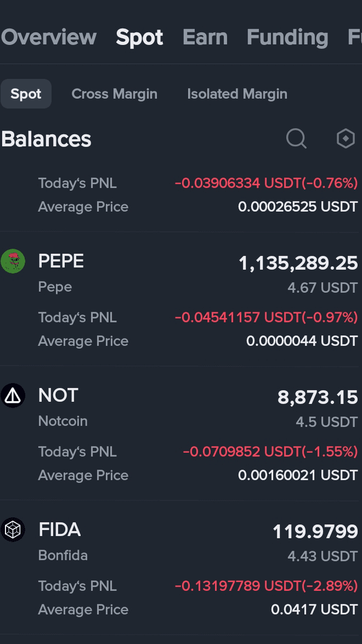Click the Notcoin triangle logo icon
The width and height of the screenshot is (362, 644).
pyautogui.click(x=13, y=395)
